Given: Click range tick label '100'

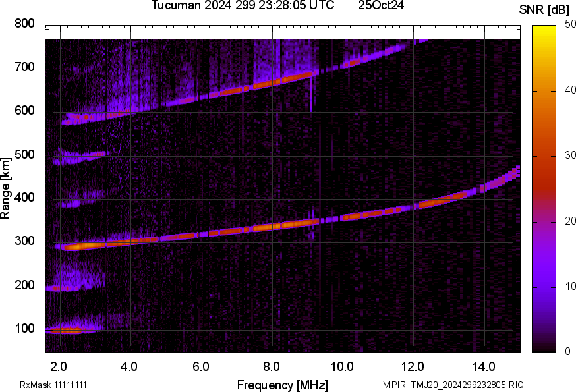Looking at the screenshot, I should pos(24,328).
